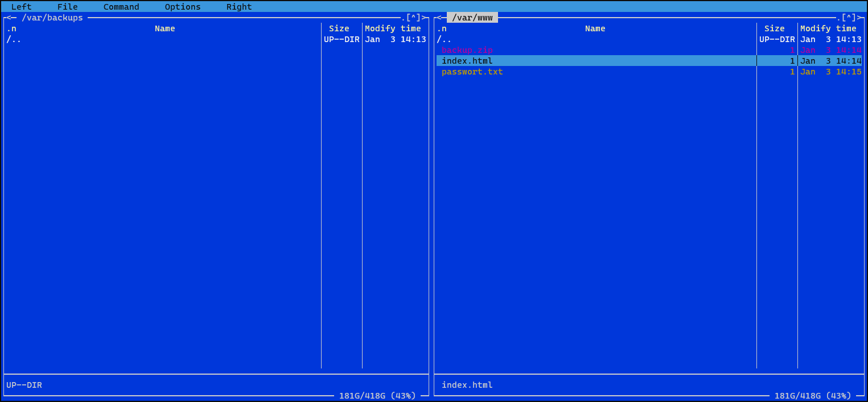Toggle hidden files dot in left panel header
The height and width of the screenshot is (402, 868).
point(403,18)
